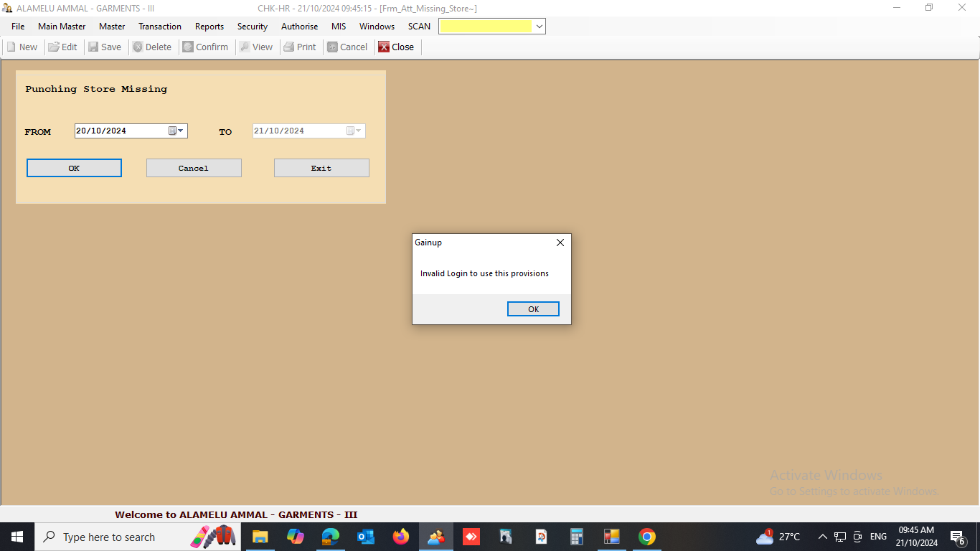Image resolution: width=980 pixels, height=551 pixels.
Task: Click the Print toolbar icon
Action: (289, 47)
